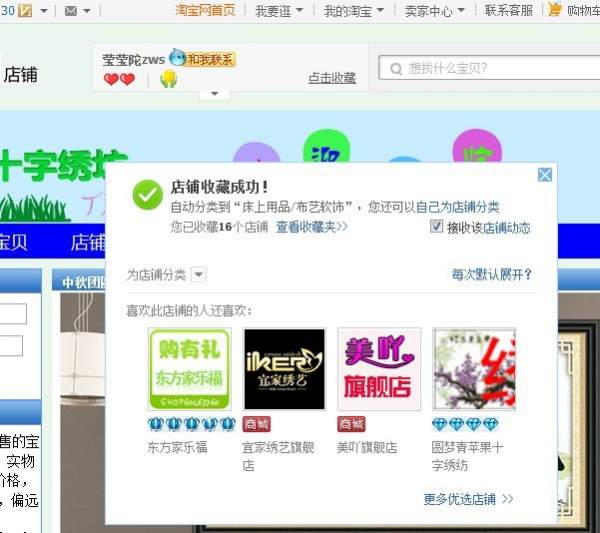Click the search magnifier icon
Screen dimensions: 600x533
pos(396,69)
